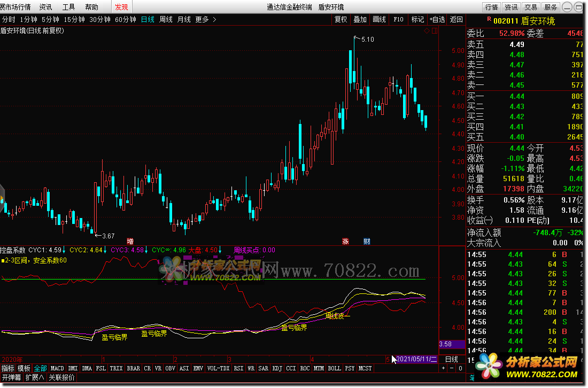
Task: Open the 叠加 overlay options
Action: 360,19
